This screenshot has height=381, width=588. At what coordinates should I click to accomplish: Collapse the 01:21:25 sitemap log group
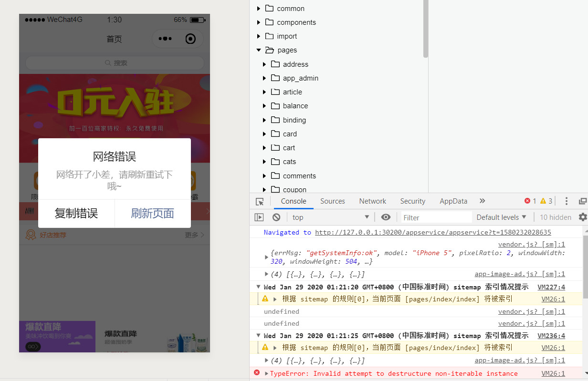coord(258,335)
